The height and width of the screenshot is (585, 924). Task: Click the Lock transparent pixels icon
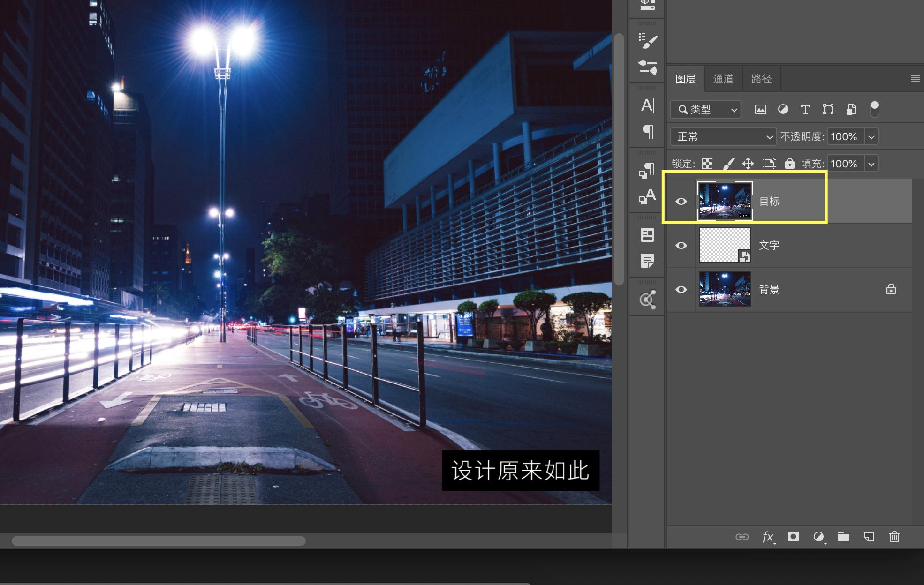click(x=706, y=164)
